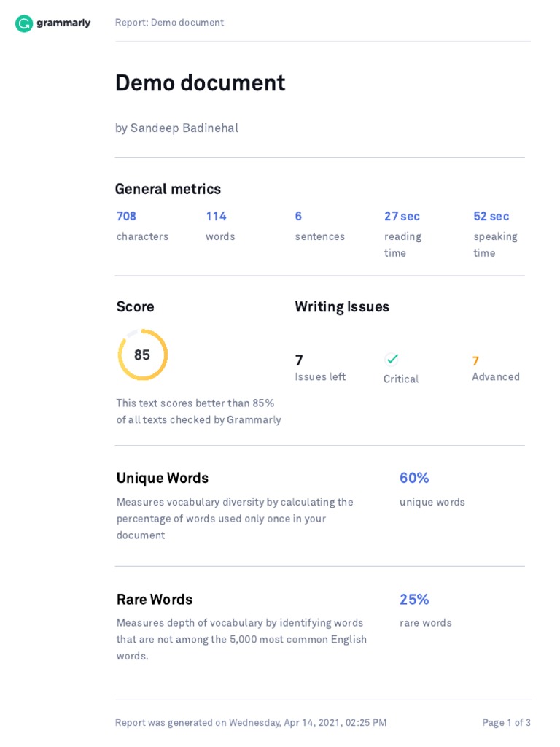The height and width of the screenshot is (747, 560).
Task: Click the Rare Words section heading
Action: click(x=155, y=600)
